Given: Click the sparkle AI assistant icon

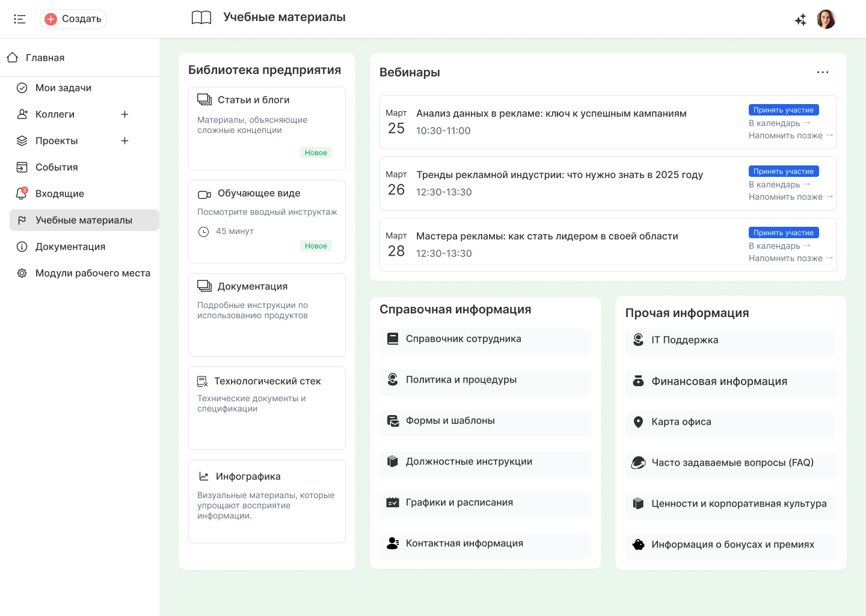Looking at the screenshot, I should pos(800,20).
